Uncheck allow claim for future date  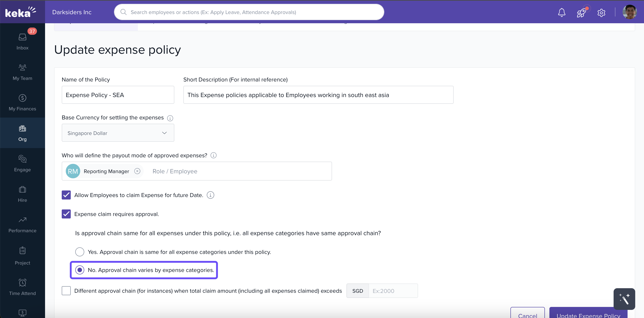coord(66,195)
